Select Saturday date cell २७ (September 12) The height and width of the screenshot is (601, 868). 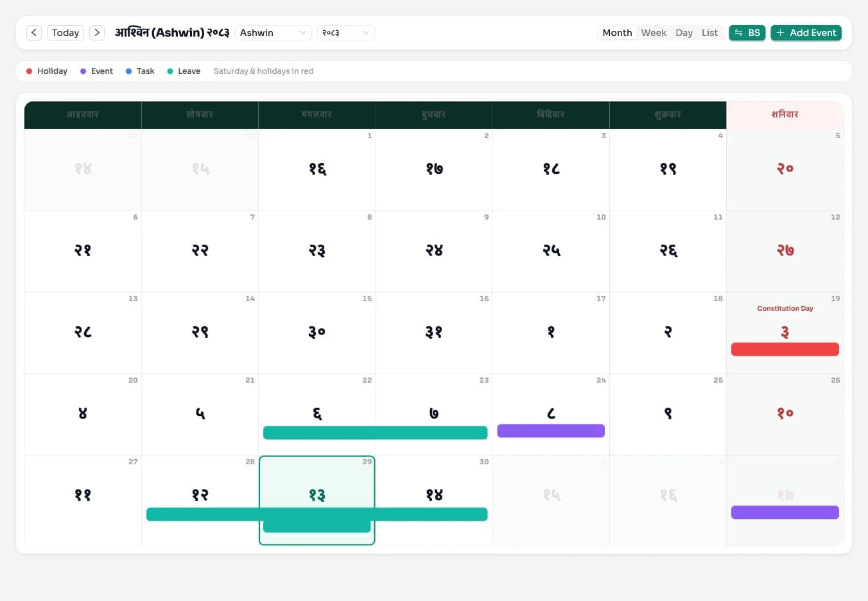tap(785, 251)
